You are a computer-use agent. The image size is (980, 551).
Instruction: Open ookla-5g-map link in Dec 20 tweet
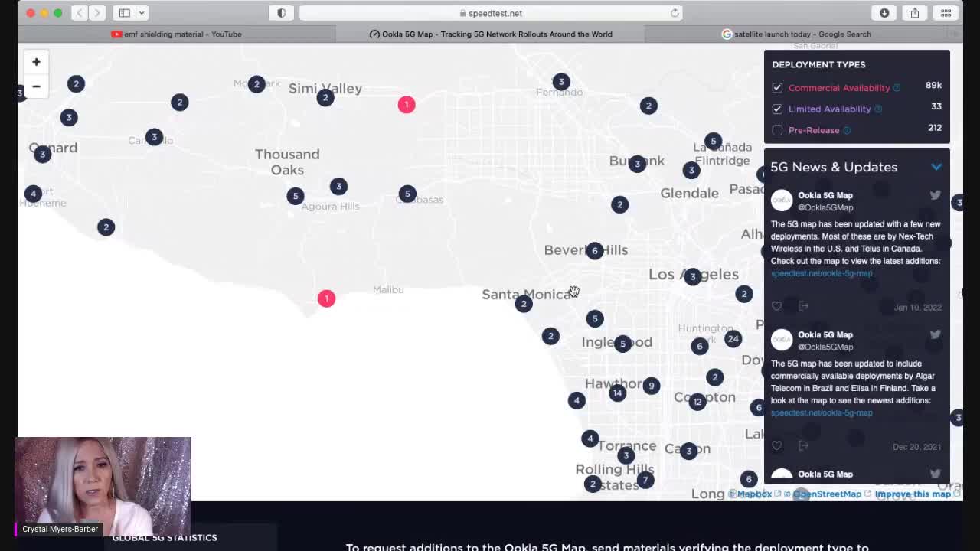pyautogui.click(x=822, y=412)
